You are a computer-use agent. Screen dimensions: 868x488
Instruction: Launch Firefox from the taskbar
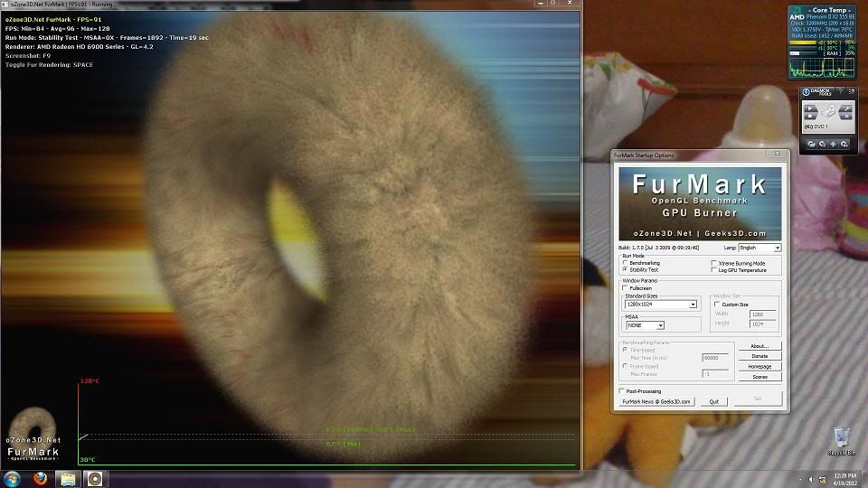click(40, 479)
